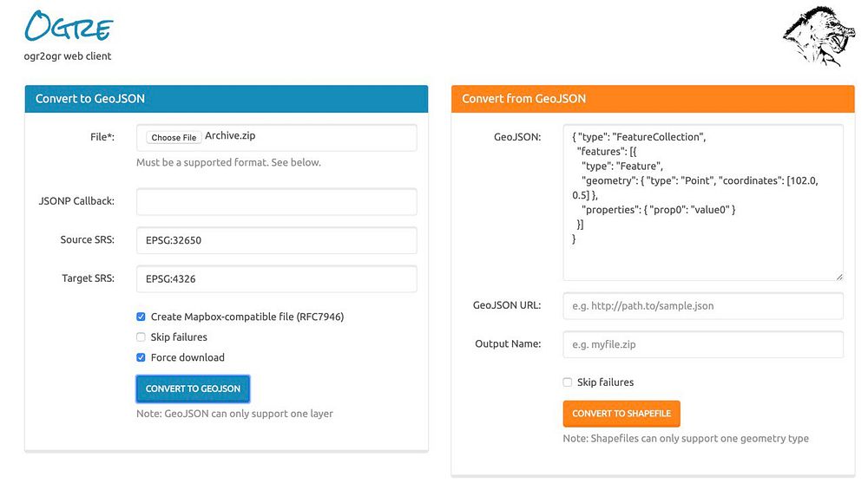Click the Output Name input field
The width and height of the screenshot is (868, 503).
pyautogui.click(x=702, y=344)
